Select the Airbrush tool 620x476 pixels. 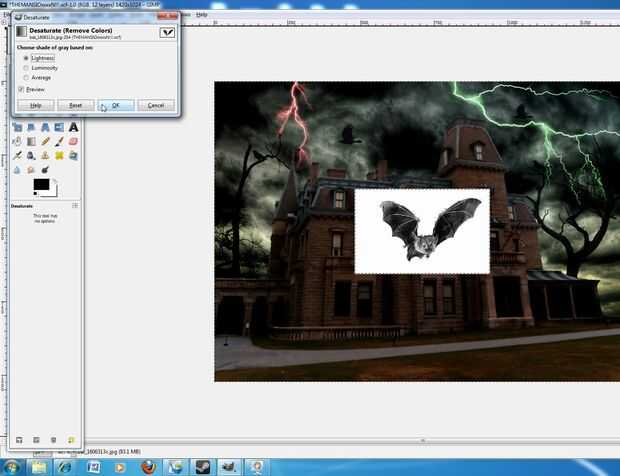point(17,155)
